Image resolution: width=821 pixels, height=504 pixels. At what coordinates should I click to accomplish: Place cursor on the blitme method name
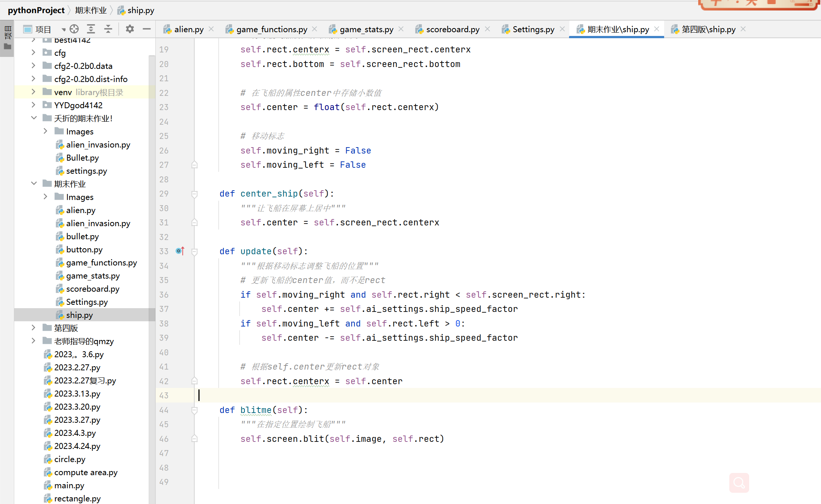point(256,410)
